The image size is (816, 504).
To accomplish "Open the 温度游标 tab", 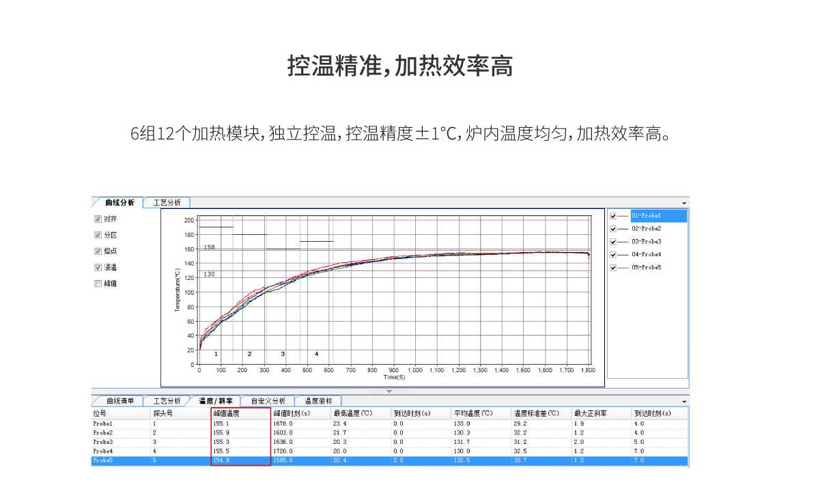I will pos(318,401).
